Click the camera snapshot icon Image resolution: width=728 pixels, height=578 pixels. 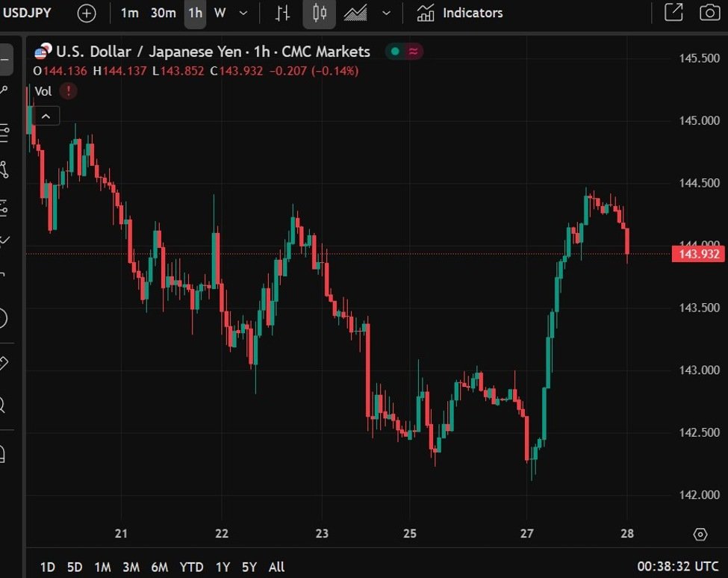pyautogui.click(x=709, y=13)
